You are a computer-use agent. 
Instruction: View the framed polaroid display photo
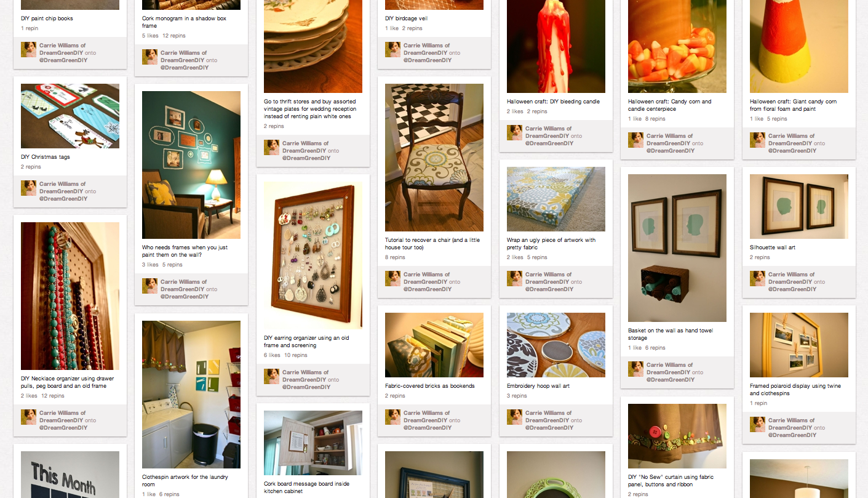coord(799,345)
